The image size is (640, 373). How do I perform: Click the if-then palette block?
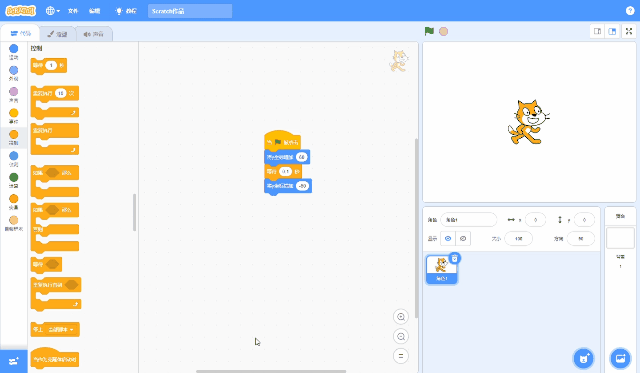(55, 182)
